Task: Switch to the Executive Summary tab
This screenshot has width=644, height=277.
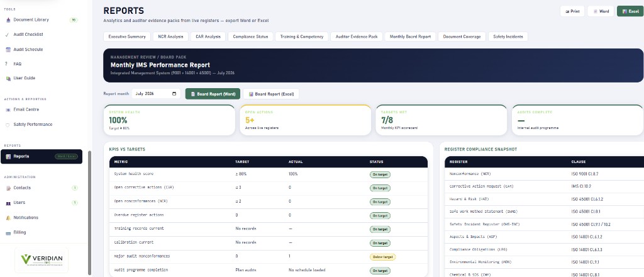Action: [127, 37]
